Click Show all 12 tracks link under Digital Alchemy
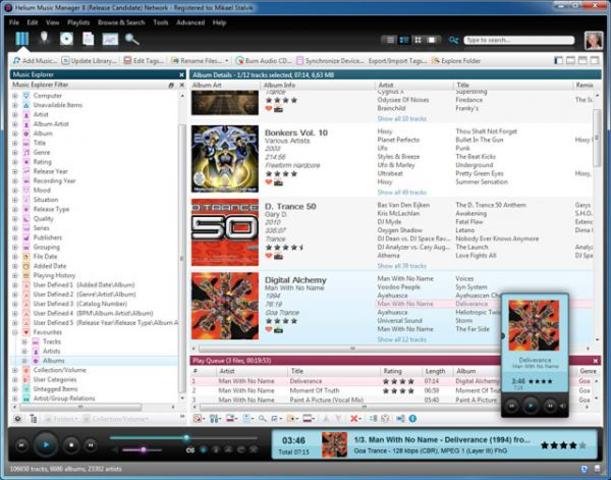611x480 pixels. pyautogui.click(x=402, y=339)
